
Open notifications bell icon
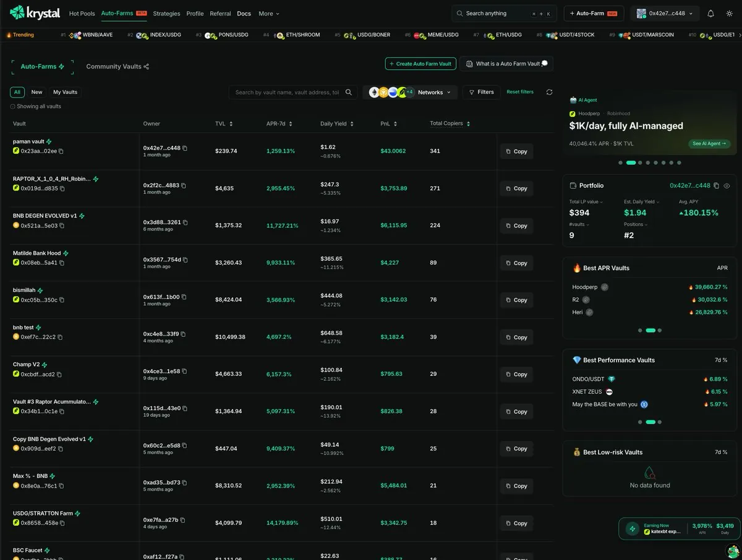[x=710, y=14]
